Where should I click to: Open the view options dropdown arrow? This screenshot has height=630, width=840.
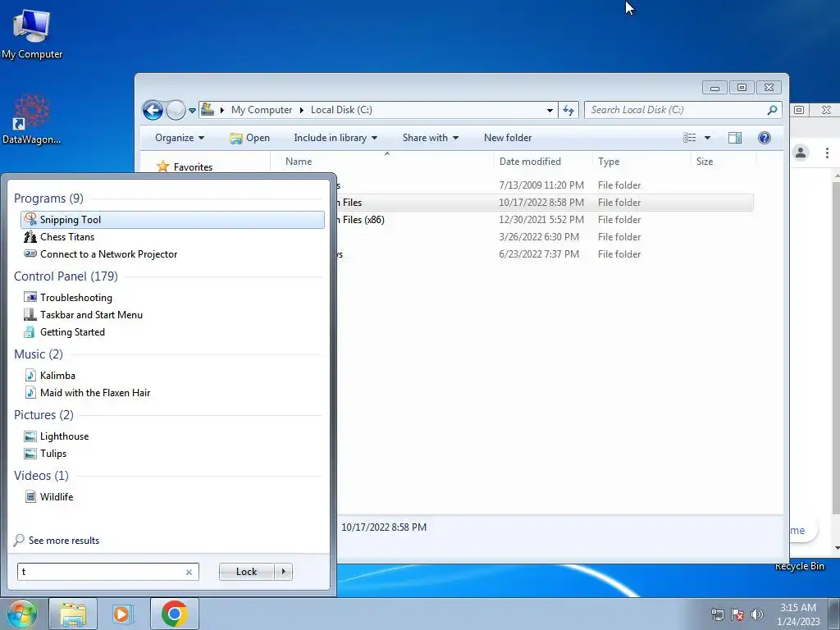coord(707,138)
